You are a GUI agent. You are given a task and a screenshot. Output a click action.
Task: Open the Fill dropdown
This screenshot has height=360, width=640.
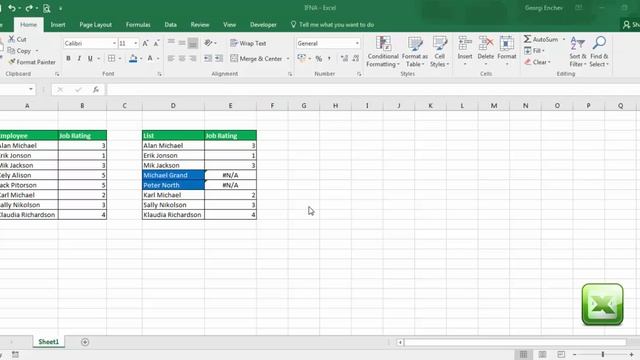(x=534, y=51)
